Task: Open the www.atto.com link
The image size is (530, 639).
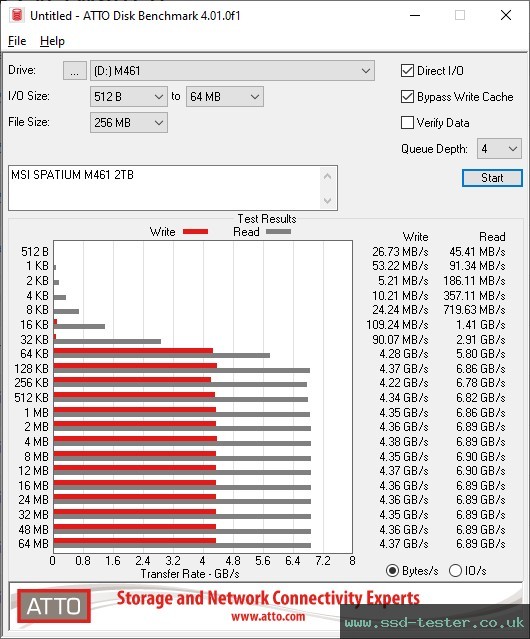Action: pyautogui.click(x=268, y=616)
